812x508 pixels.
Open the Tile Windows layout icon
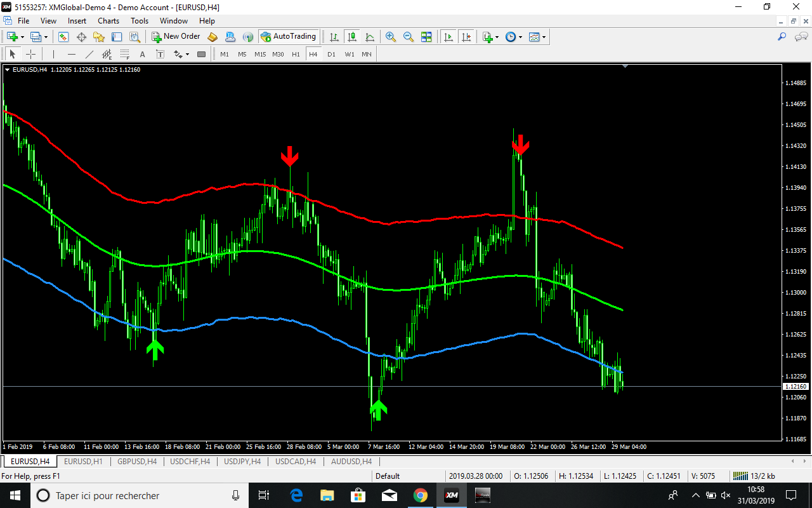click(x=426, y=37)
